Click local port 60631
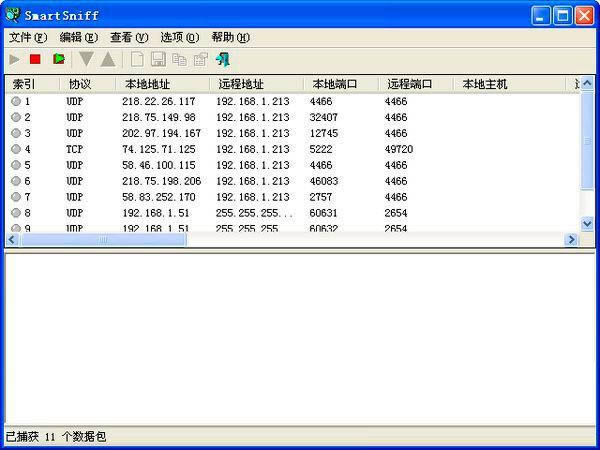 tap(324, 213)
